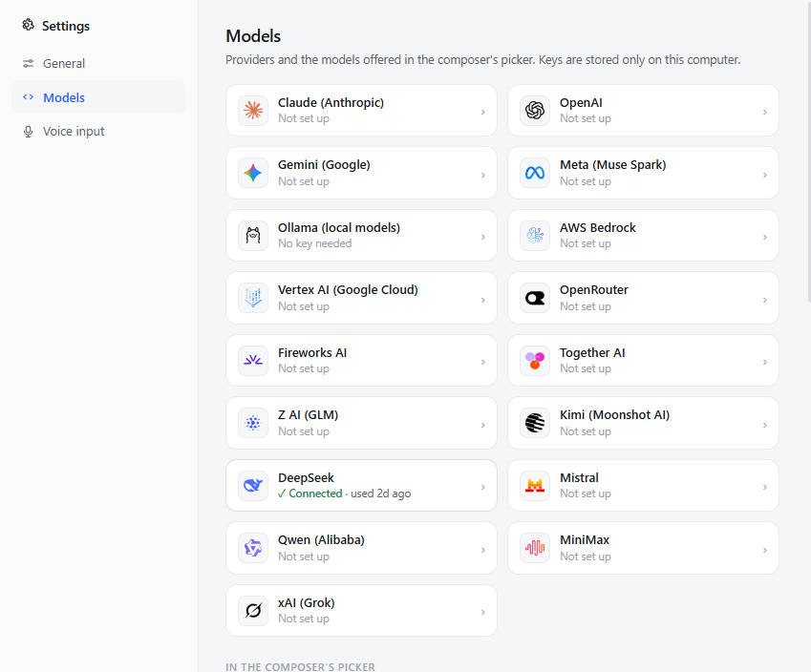Click the OpenRouter logo icon

(x=535, y=298)
